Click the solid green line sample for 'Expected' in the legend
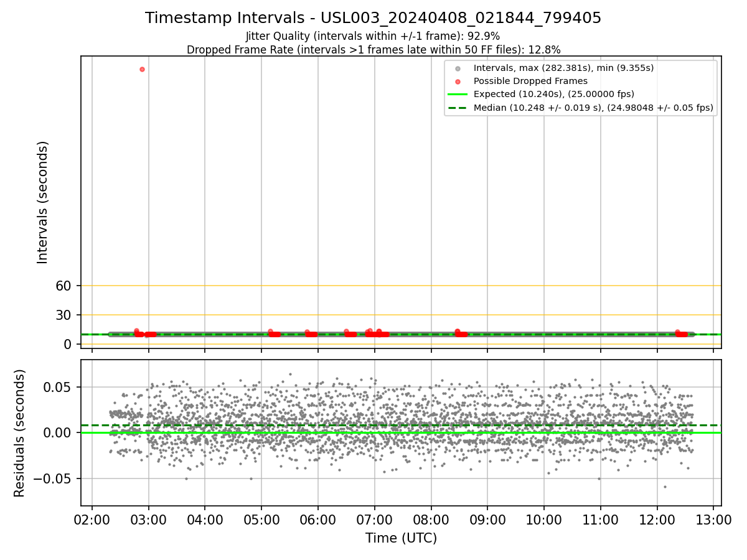Image resolution: width=747 pixels, height=560 pixels. [458, 95]
